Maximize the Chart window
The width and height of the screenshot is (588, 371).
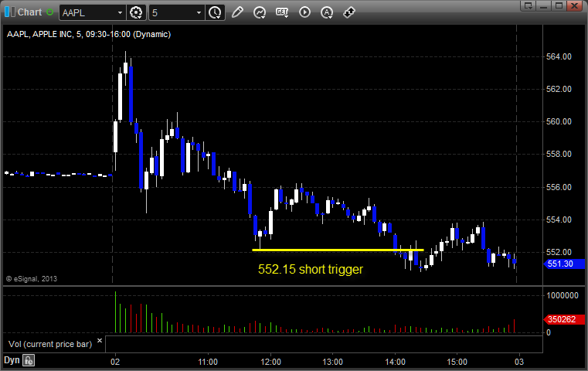(x=559, y=5)
